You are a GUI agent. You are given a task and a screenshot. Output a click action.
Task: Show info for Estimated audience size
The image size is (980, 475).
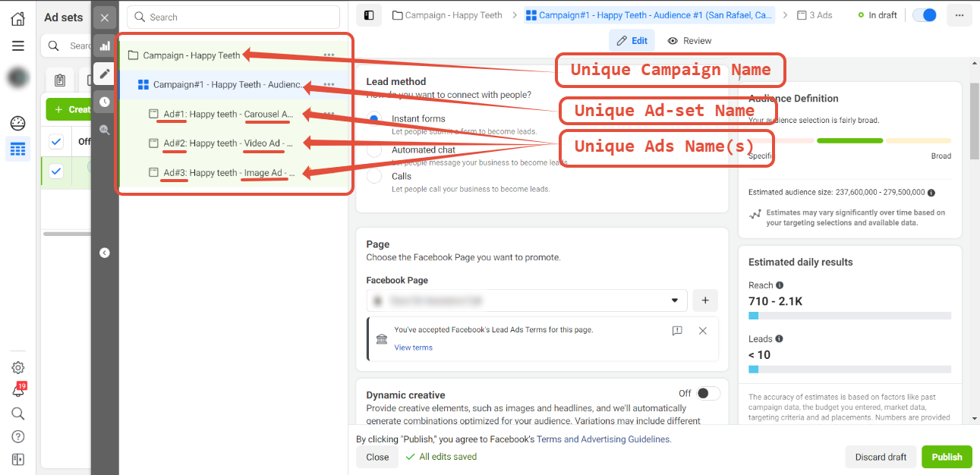[931, 193]
